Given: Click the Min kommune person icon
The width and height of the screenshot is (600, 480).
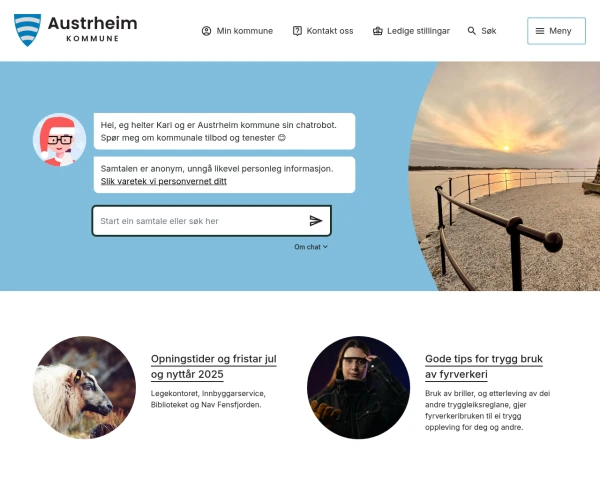Looking at the screenshot, I should [206, 31].
